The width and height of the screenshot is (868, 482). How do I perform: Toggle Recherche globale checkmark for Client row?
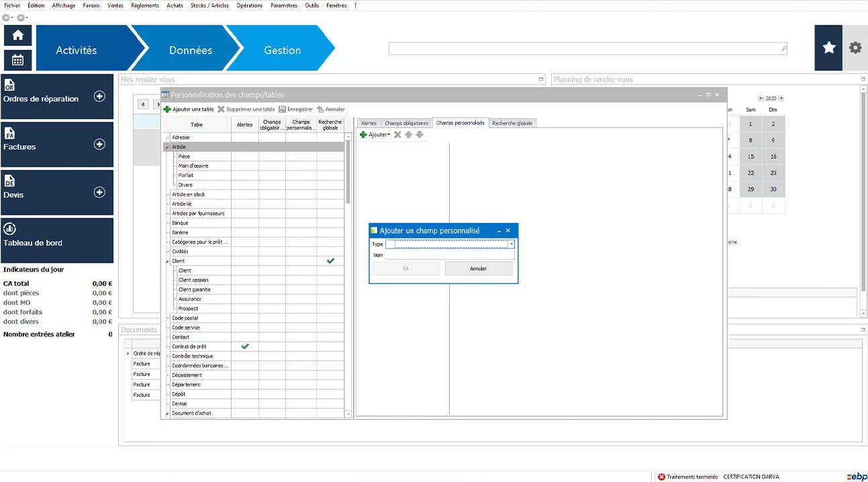(x=330, y=261)
